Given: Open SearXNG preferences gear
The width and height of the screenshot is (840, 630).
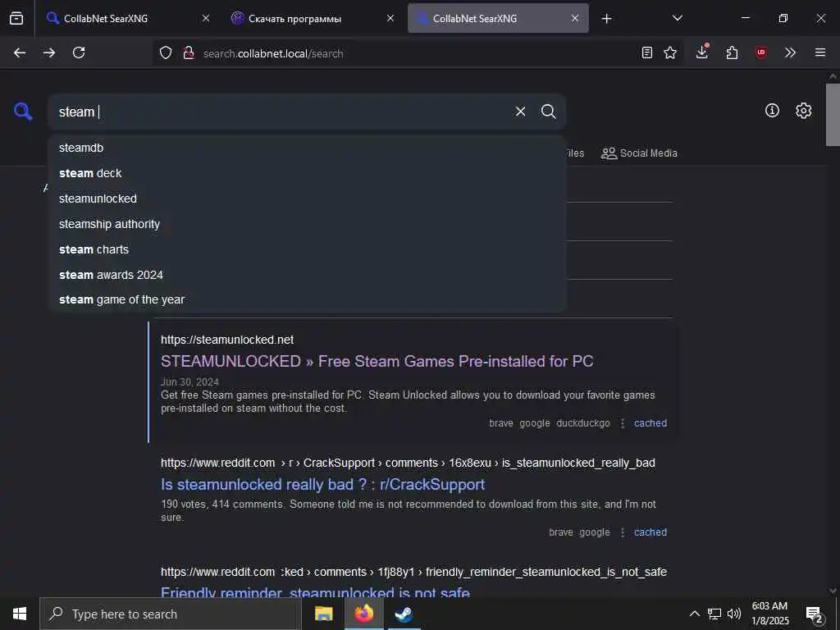Looking at the screenshot, I should [804, 111].
